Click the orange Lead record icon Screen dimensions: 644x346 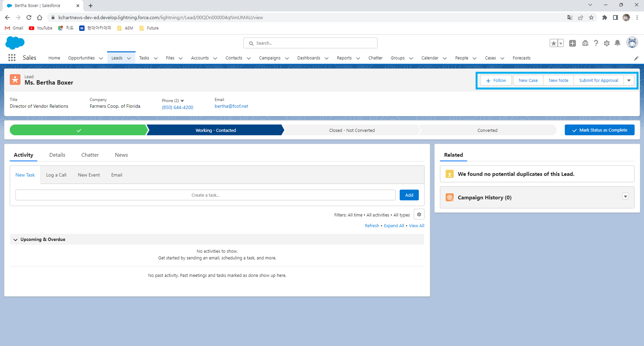pos(15,79)
